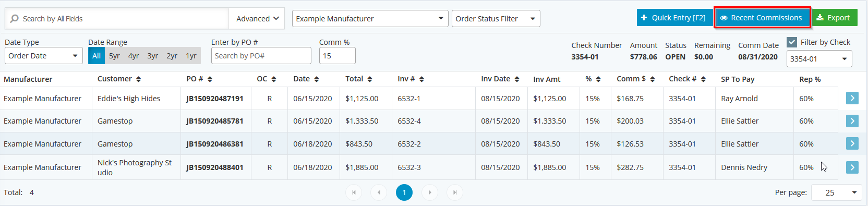Jump to last page in pagination
This screenshot has height=206, width=868.
(x=455, y=192)
